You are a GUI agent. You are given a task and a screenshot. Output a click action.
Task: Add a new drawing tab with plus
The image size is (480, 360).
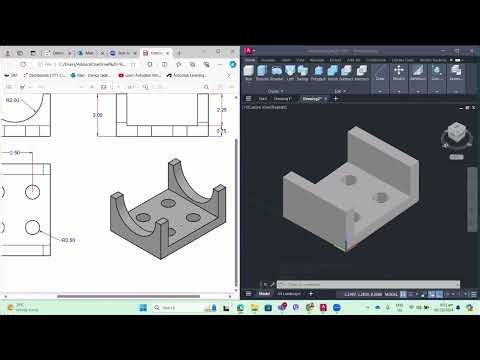coord(336,99)
